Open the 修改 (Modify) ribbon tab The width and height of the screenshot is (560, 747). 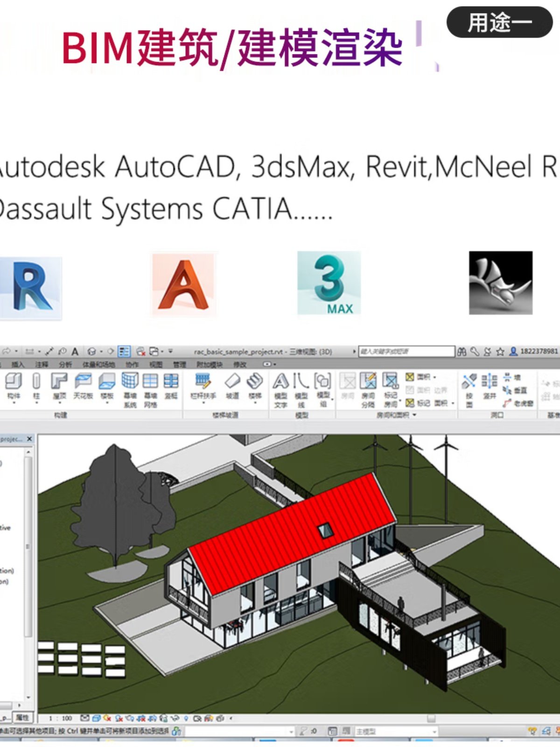(x=240, y=364)
